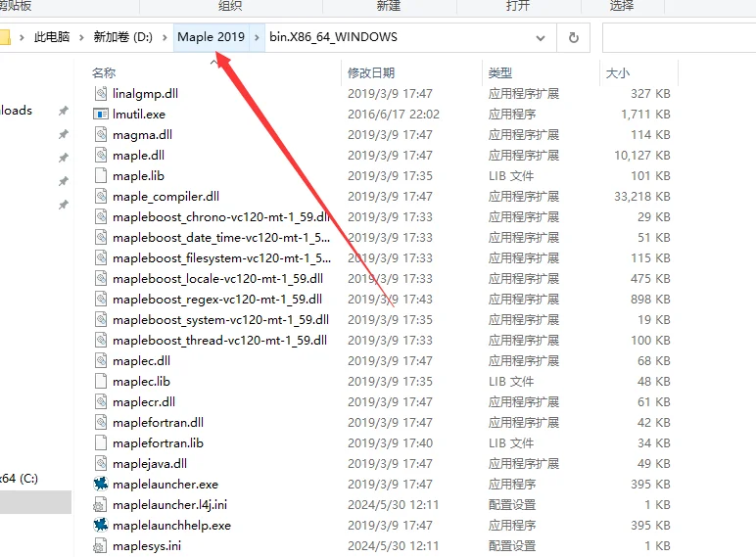Expand the chevron after 此电脑
This screenshot has height=557, width=756.
click(82, 38)
